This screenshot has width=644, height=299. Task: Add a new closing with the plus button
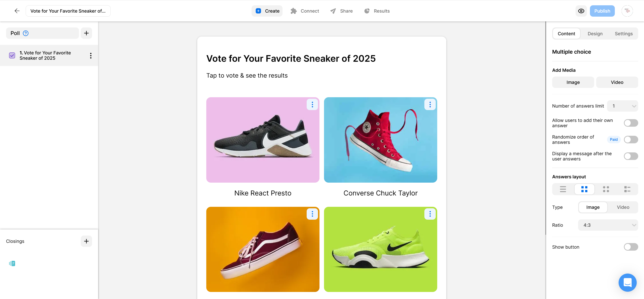click(x=86, y=241)
